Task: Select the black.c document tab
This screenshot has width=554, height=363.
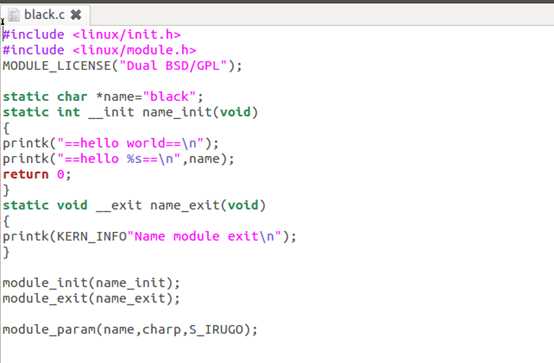Action: [x=45, y=15]
